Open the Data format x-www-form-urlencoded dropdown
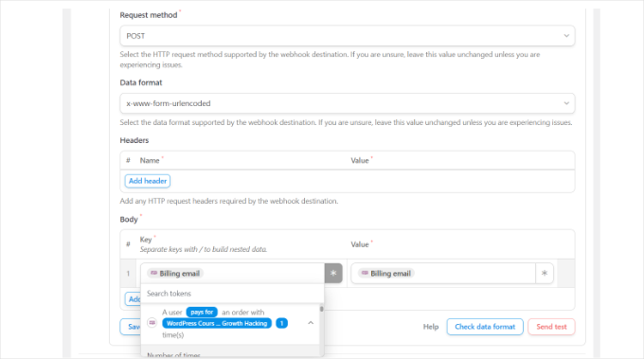The height and width of the screenshot is (359, 644). tap(347, 103)
